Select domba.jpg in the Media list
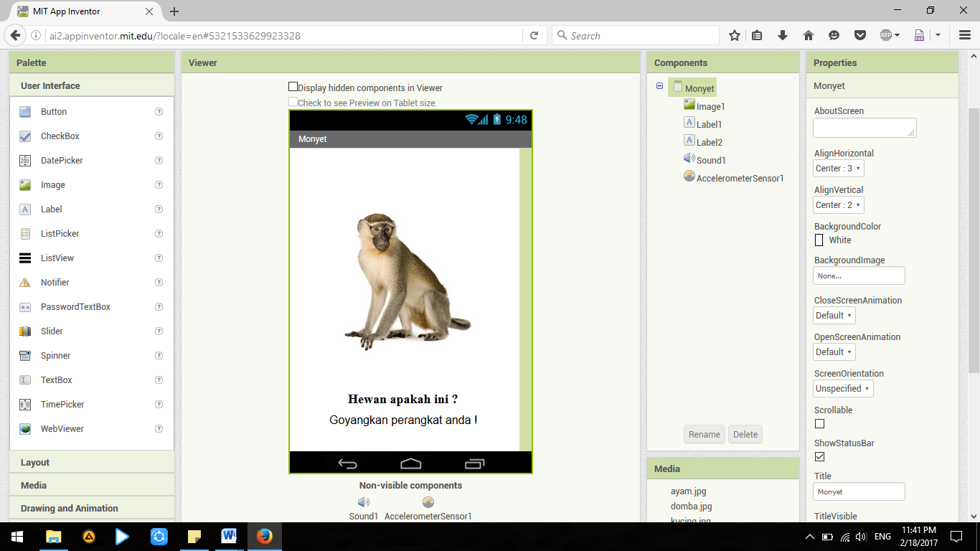 (x=692, y=507)
